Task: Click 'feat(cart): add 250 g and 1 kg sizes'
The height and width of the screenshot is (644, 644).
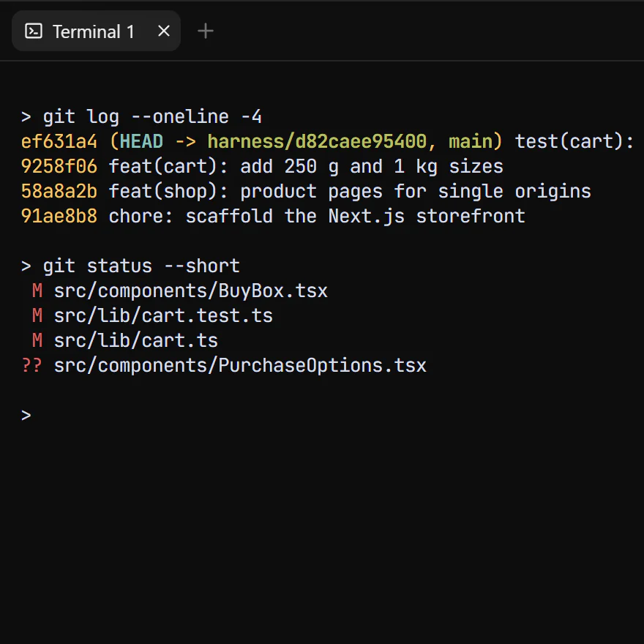Action: coord(306,167)
